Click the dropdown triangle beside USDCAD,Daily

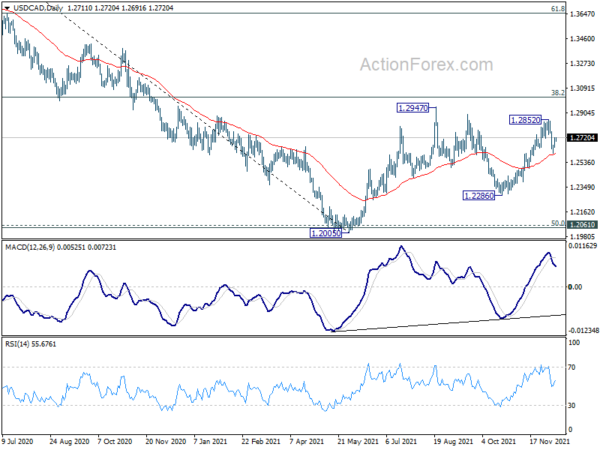point(7,8)
